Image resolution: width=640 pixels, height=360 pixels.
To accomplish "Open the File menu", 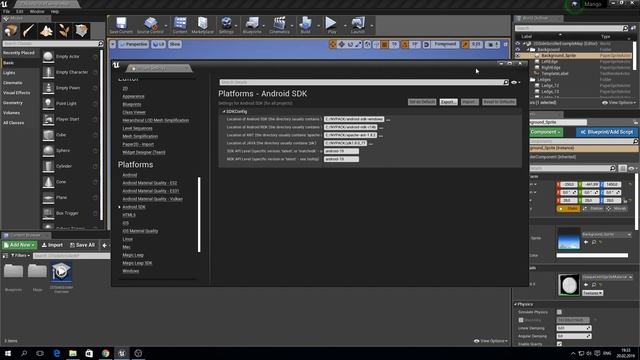I will 7,11.
